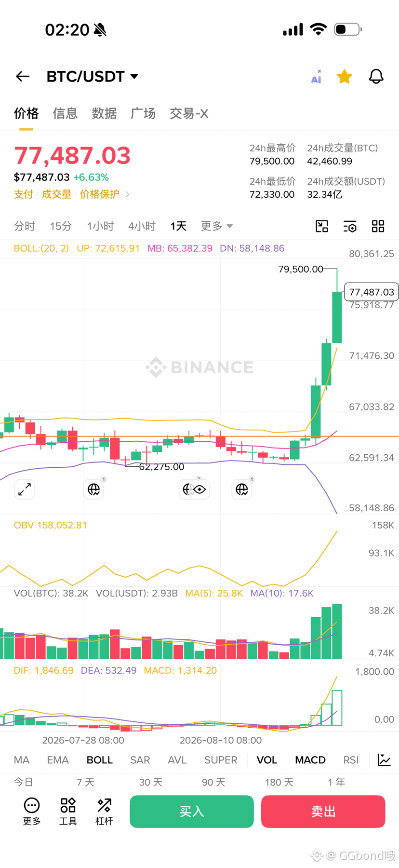The image size is (399, 868).
Task: Tap the OBV 158,052.81 indicator label
Action: point(51,525)
